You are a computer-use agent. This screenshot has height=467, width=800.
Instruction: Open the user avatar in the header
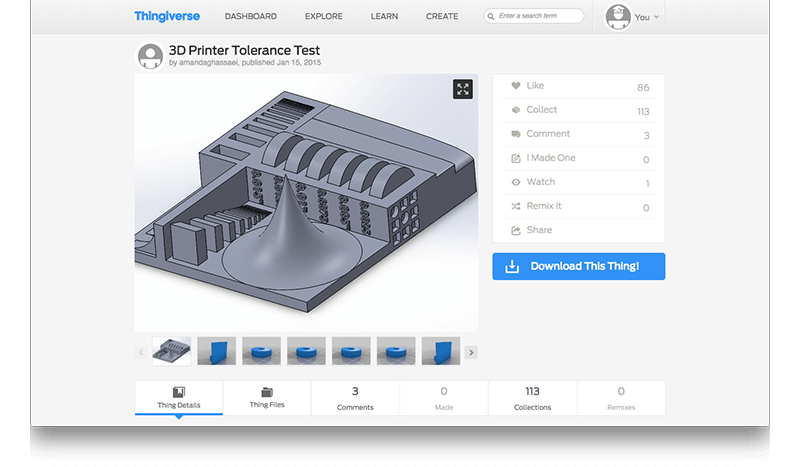tap(617, 17)
